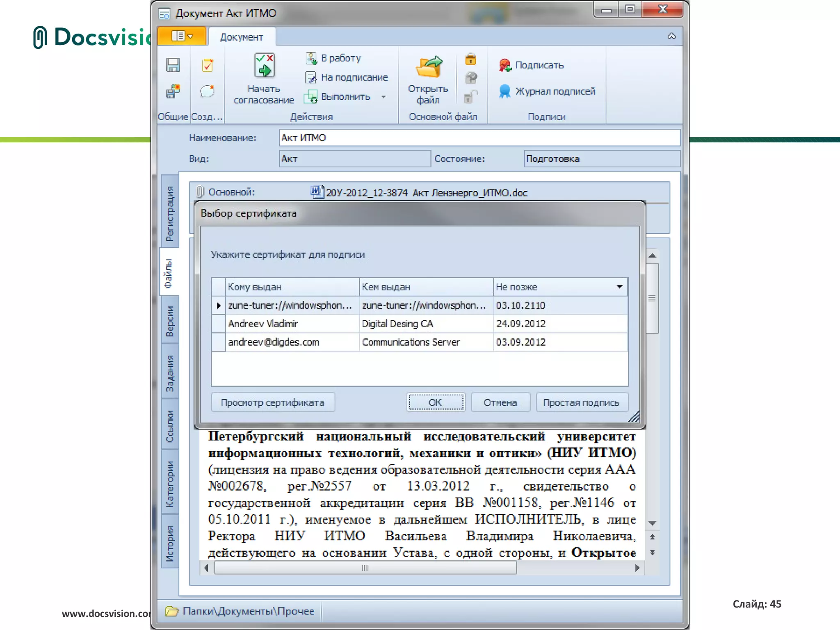Click the paperclip icon next to Основной
Image resolution: width=840 pixels, height=630 pixels.
[200, 192]
